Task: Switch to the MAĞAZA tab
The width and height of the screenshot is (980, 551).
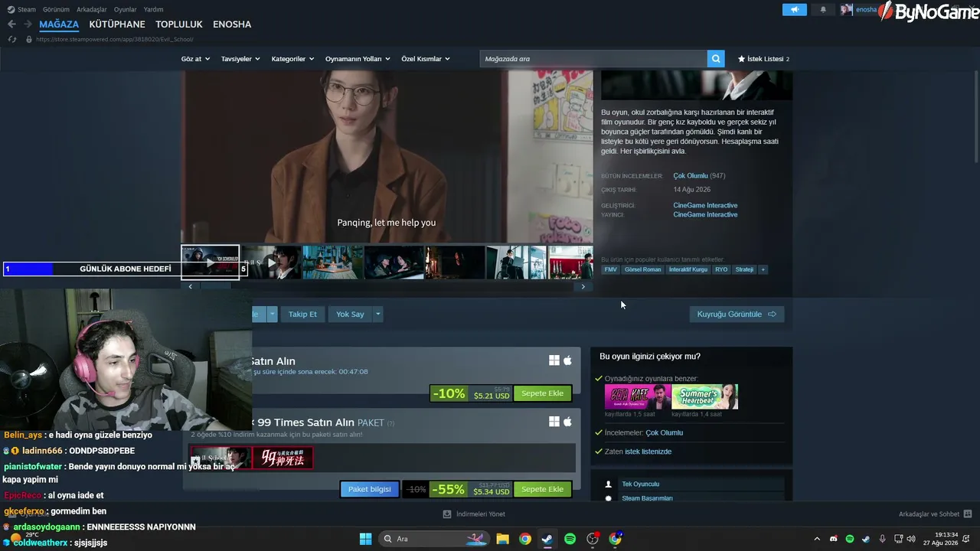Action: [59, 24]
